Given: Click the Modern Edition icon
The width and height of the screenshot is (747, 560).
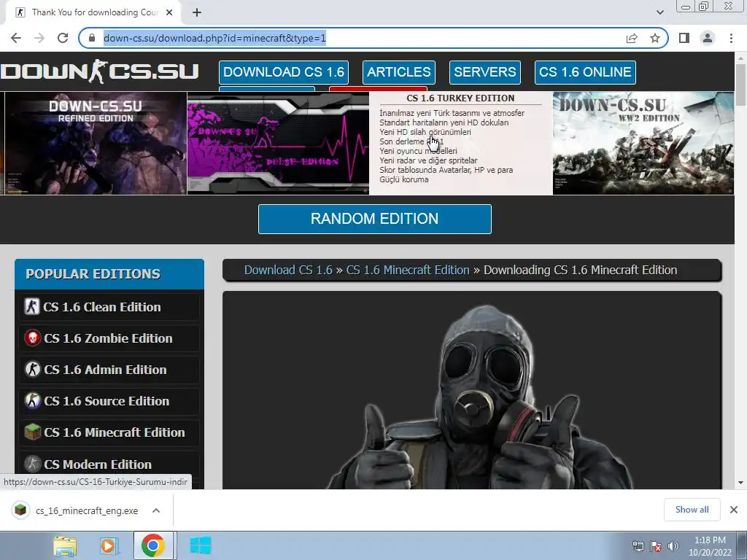Looking at the screenshot, I should [x=32, y=464].
